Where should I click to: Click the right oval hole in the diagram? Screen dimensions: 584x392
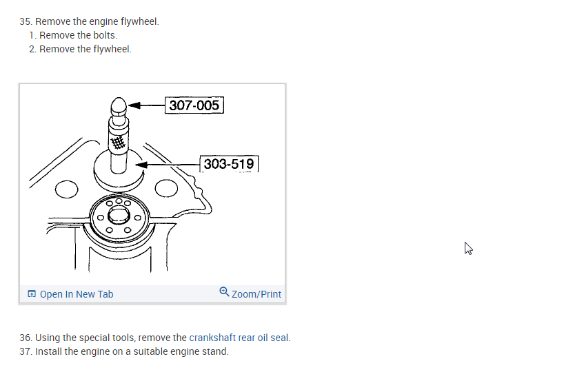(x=166, y=188)
